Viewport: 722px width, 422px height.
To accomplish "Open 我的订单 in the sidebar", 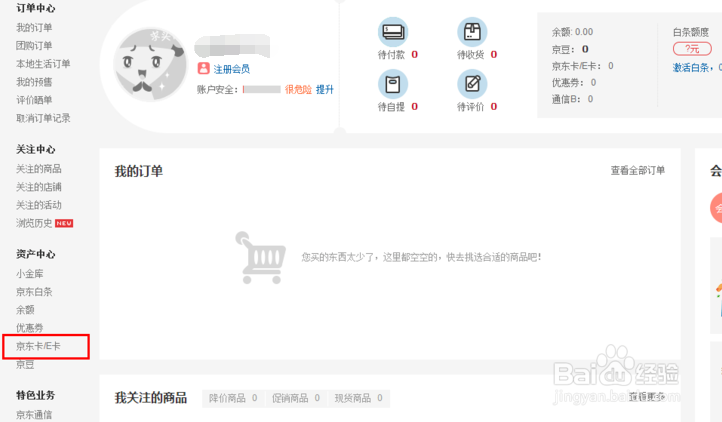I will pos(34,28).
